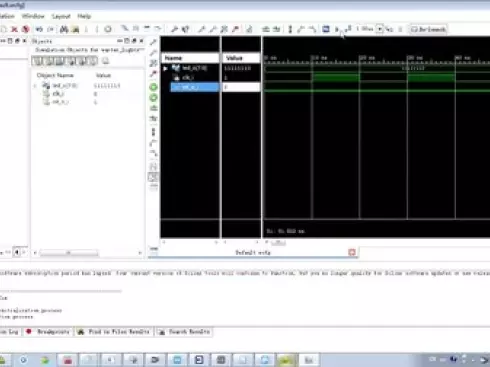Switch to the Breakpoints tab
Image resolution: width=490 pixels, height=367 pixels.
[49, 332]
